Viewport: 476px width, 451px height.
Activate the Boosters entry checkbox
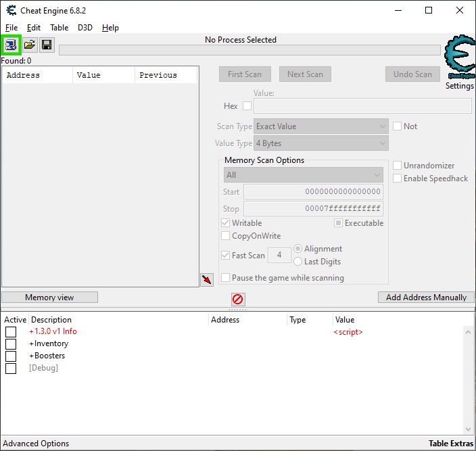pyautogui.click(x=11, y=356)
